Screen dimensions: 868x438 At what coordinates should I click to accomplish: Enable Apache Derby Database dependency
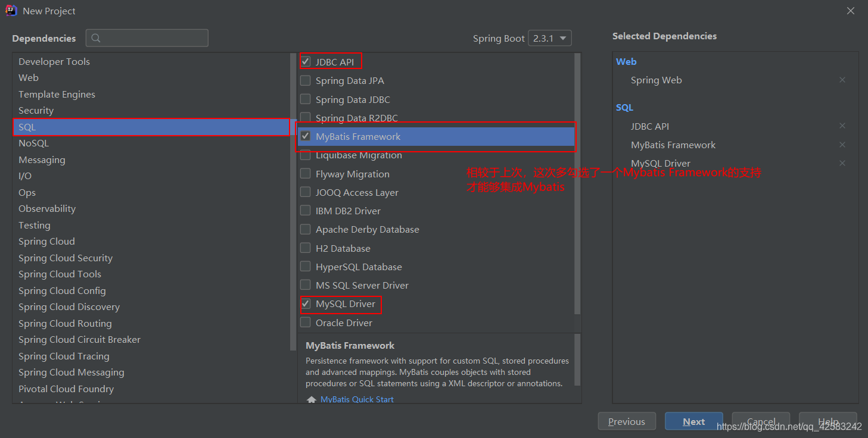tap(306, 229)
